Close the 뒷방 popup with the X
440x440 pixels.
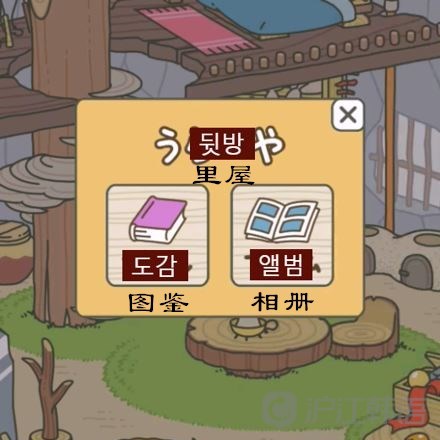coord(348,115)
